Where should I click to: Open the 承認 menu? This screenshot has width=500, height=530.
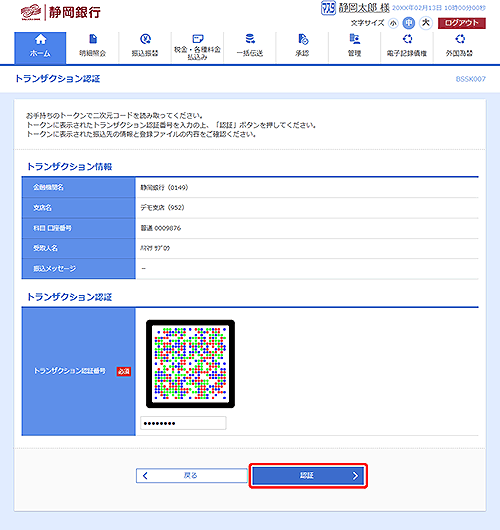302,48
